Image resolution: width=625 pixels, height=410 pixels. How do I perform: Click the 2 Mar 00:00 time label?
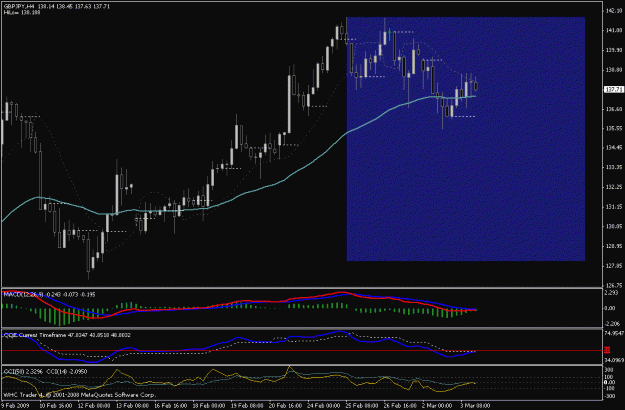[x=437, y=406]
